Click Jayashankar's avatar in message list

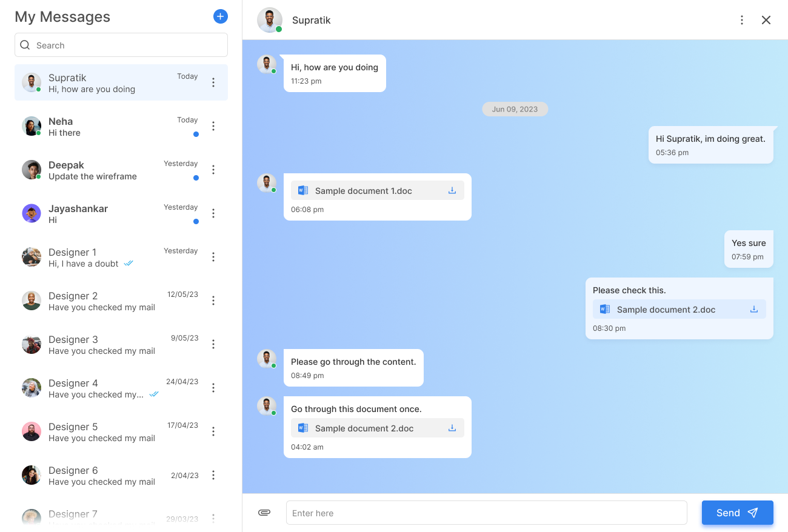[32, 213]
